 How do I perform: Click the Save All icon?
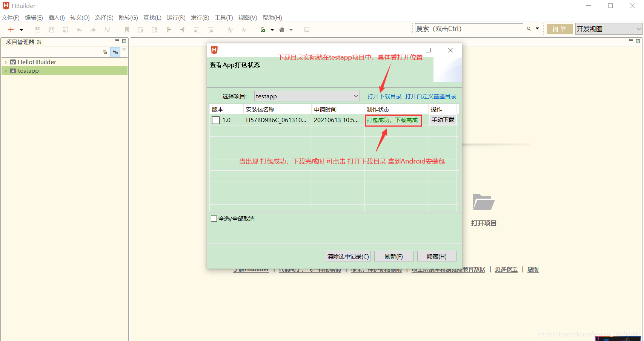(51, 29)
